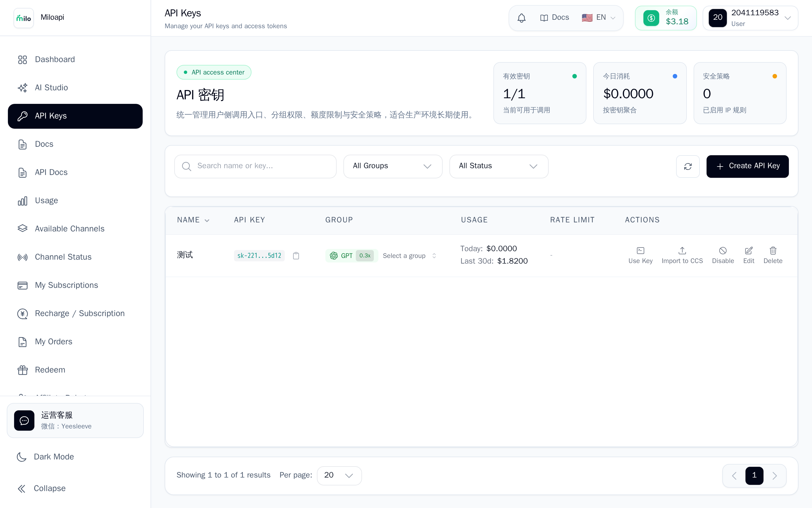Go to the Usage page
The width and height of the screenshot is (812, 508).
tap(75, 201)
